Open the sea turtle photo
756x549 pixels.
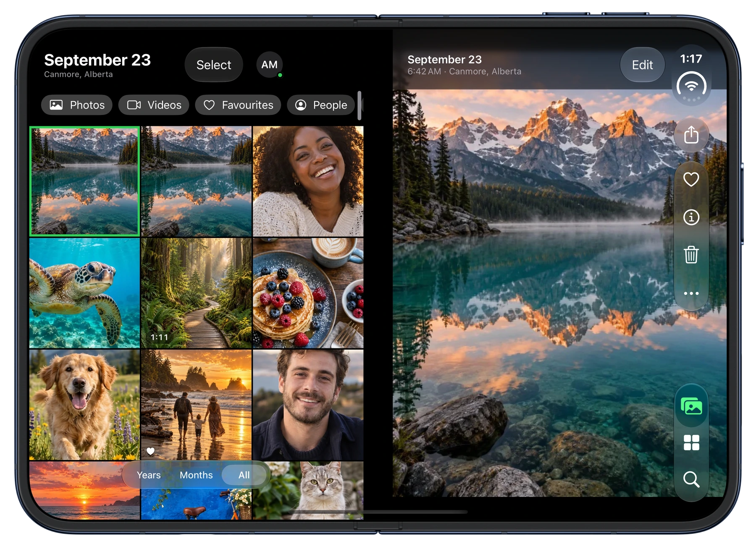pos(85,293)
